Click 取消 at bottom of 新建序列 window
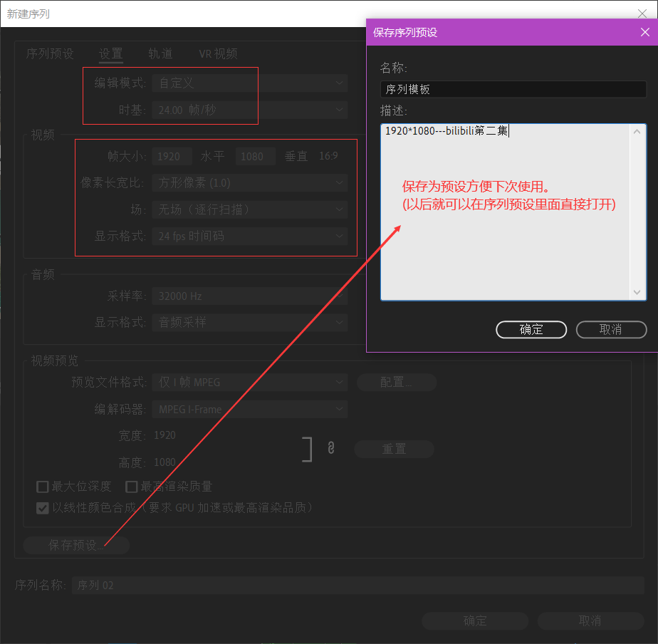The image size is (658, 644). point(590,620)
